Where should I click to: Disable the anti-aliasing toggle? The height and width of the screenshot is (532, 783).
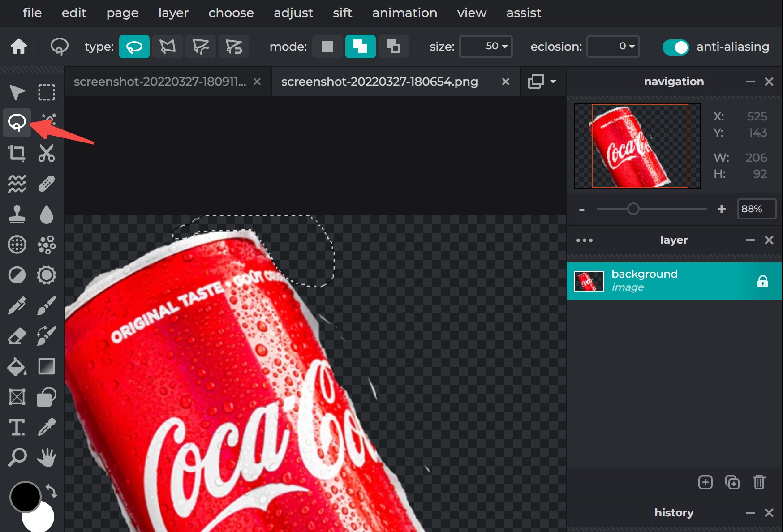coord(676,47)
